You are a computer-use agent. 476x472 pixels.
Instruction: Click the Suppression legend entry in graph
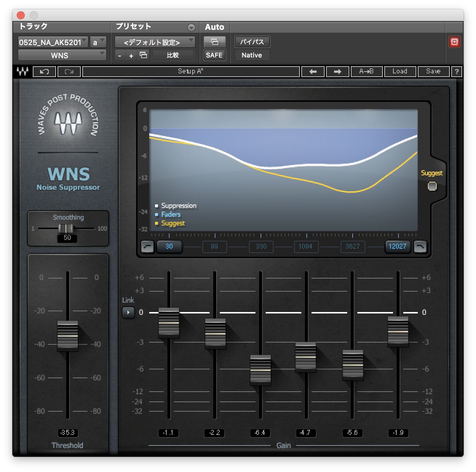click(x=176, y=206)
